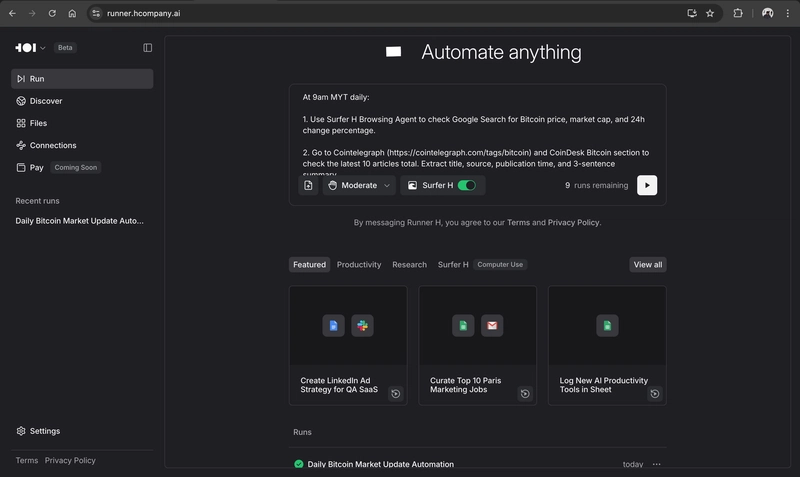Click the Surfer H browser icon

(412, 185)
